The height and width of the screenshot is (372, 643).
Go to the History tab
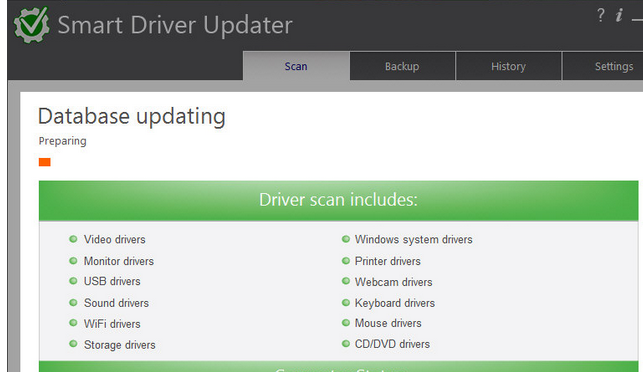[508, 66]
